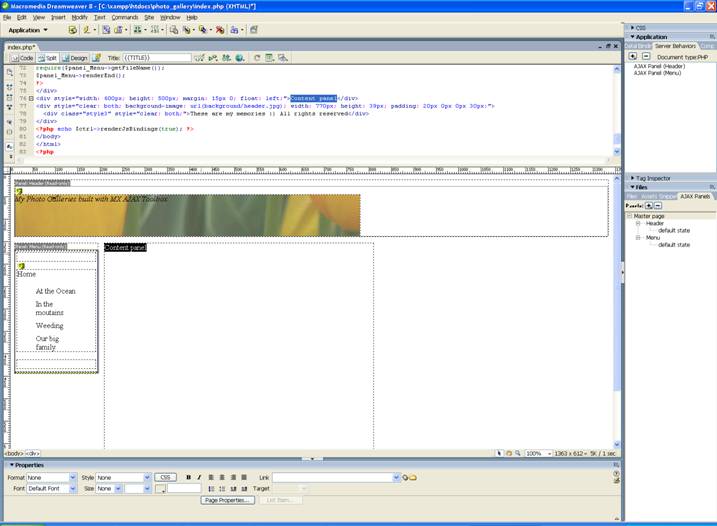The image size is (717, 526).
Task: Select the Hand tool in status bar
Action: click(x=508, y=453)
